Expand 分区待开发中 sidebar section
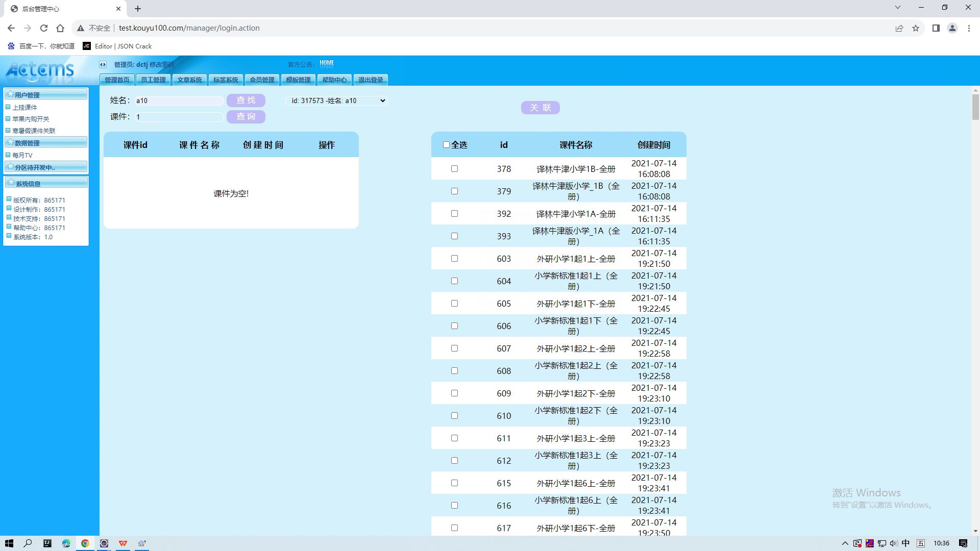 click(46, 167)
